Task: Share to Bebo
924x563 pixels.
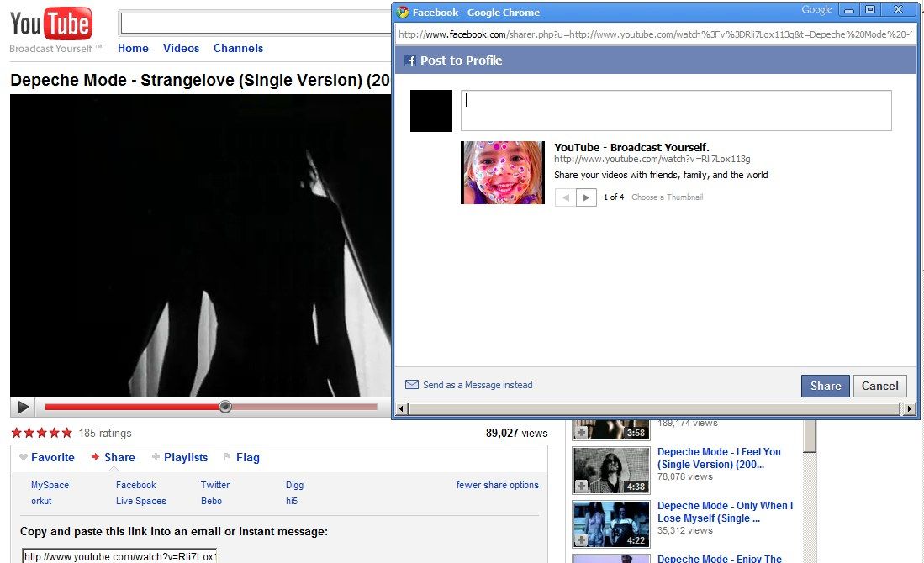Action: click(211, 501)
